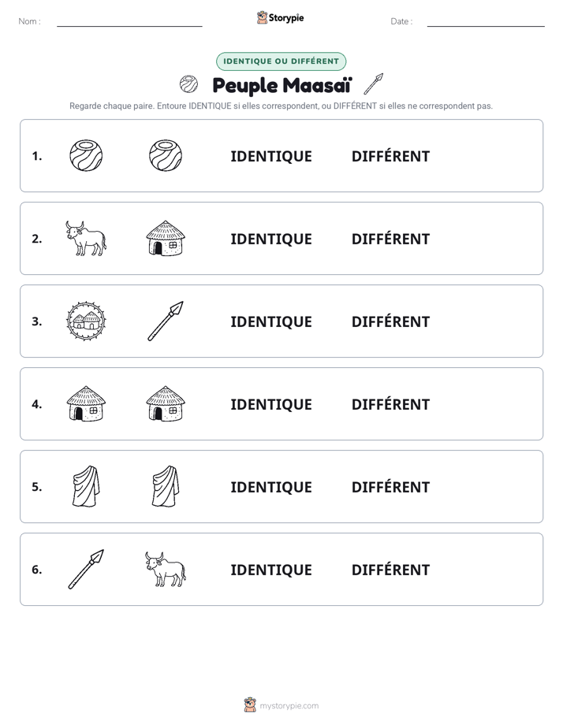Click the cow picture in row 6
The image size is (563, 728).
click(x=166, y=569)
